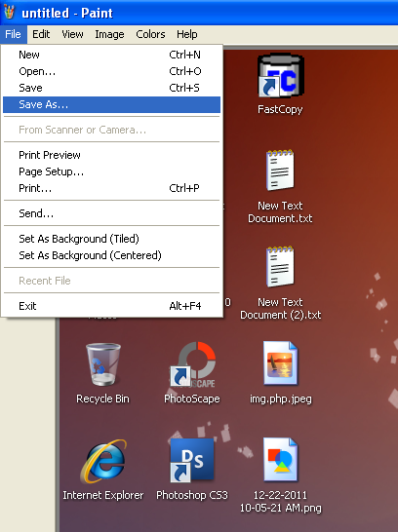Click the New Text Document.txt label

click(x=280, y=212)
